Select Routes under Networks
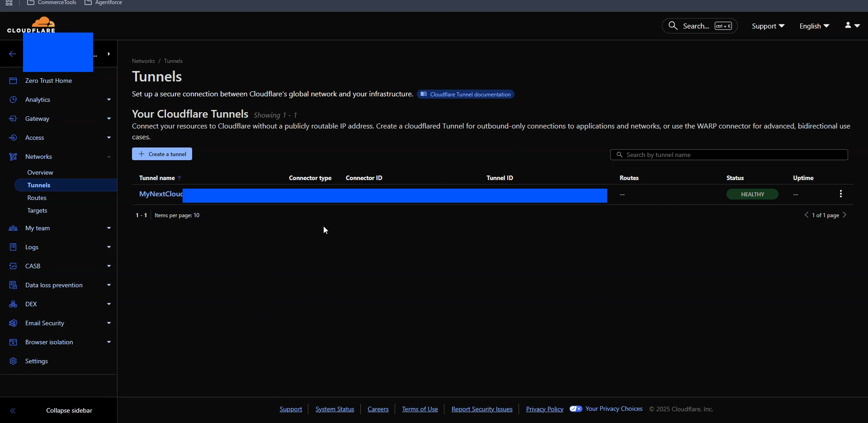868x423 pixels. [37, 198]
